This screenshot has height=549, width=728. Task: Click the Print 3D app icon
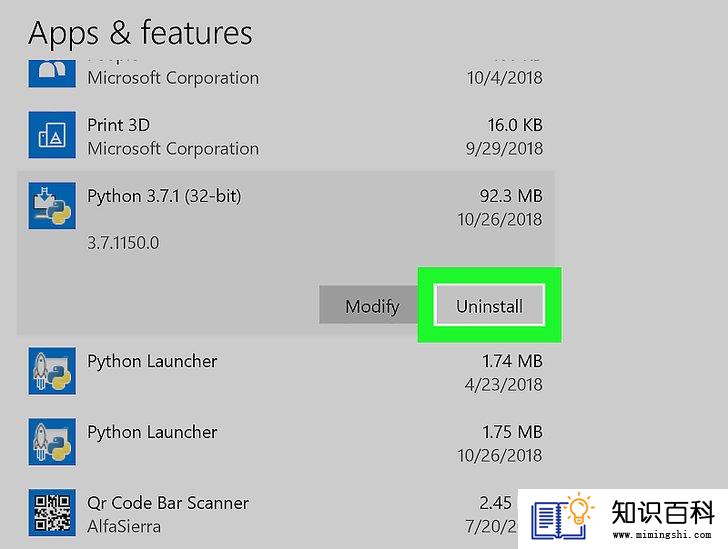(x=52, y=135)
